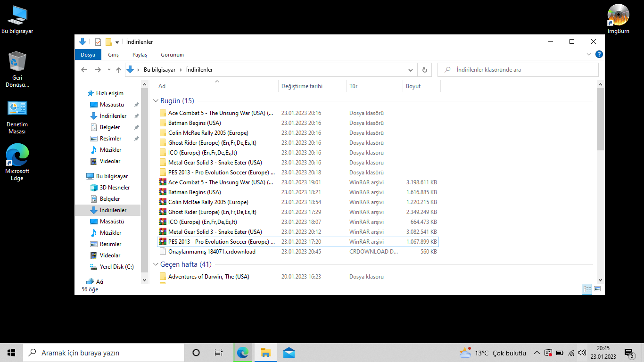Open Help with the blue question icon
Screen dimensions: 644x362
tap(599, 54)
